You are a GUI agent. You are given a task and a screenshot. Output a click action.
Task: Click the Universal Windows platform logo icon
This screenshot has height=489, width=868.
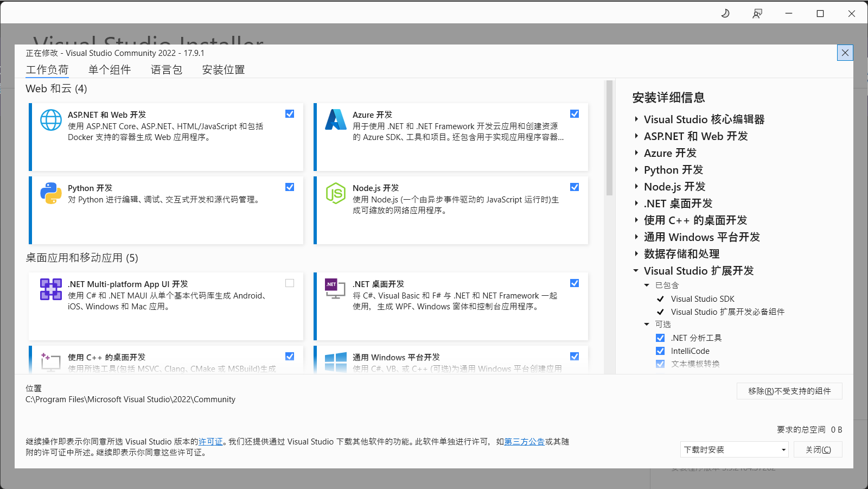pos(336,362)
